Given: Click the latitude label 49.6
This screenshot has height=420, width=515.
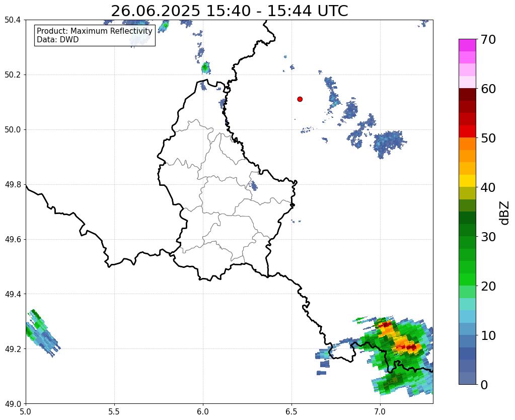Looking at the screenshot, I should [13, 239].
